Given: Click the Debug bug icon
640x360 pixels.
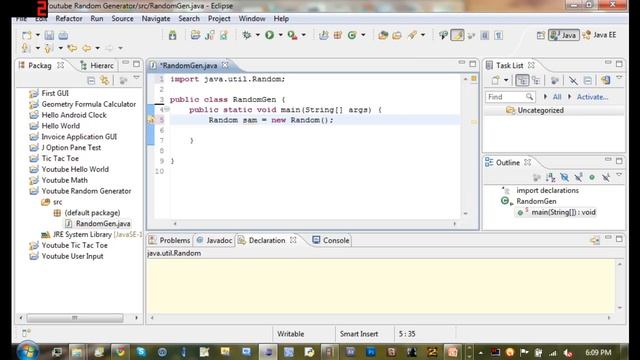Looking at the screenshot, I should (247, 35).
